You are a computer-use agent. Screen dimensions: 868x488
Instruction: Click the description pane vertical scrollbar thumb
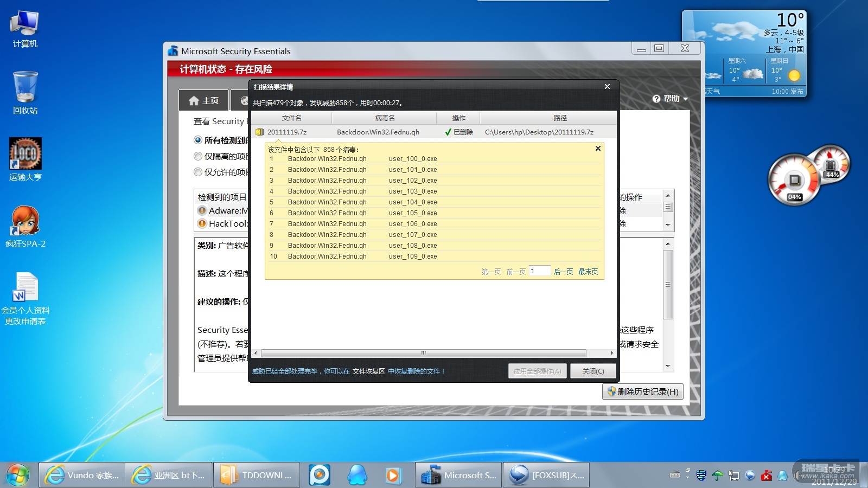(x=668, y=285)
